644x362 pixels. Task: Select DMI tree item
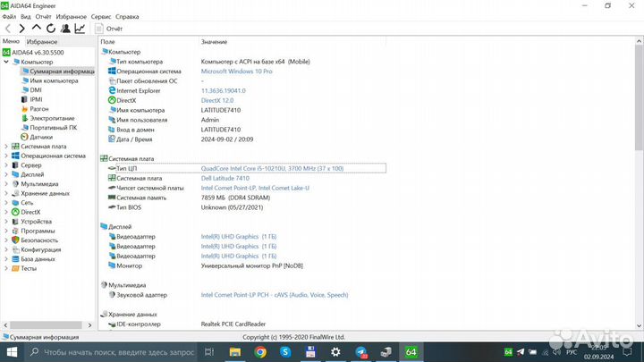[31, 90]
